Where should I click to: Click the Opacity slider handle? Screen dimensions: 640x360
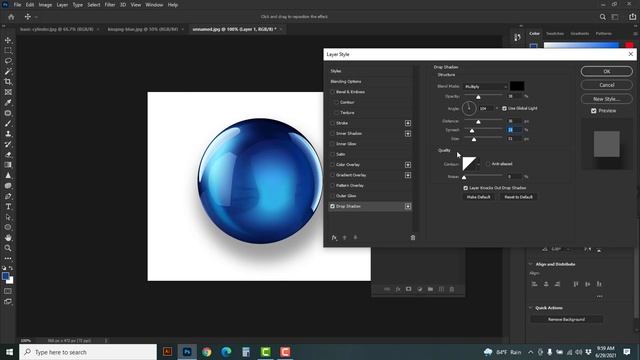tap(478, 97)
